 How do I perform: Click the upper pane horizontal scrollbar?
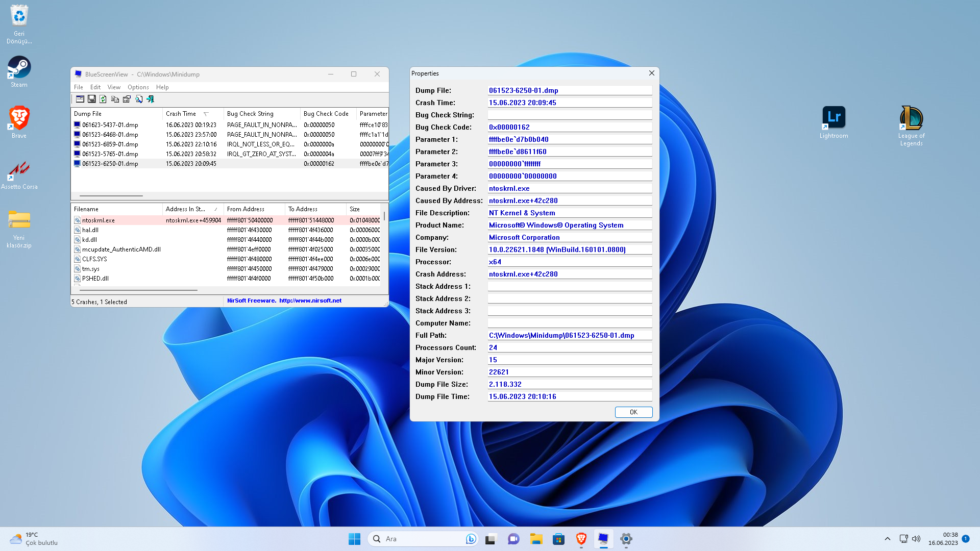click(x=111, y=195)
